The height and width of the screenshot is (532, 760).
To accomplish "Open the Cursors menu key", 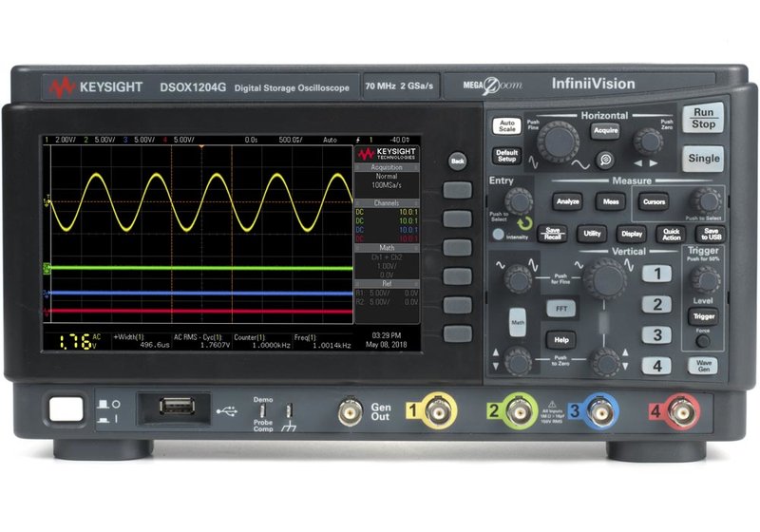I will pyautogui.click(x=654, y=201).
